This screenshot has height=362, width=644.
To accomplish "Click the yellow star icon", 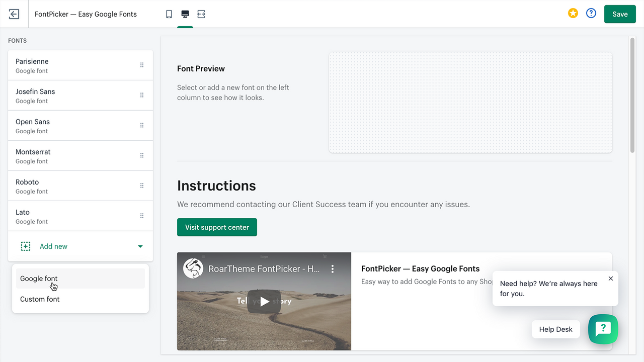I will click(x=573, y=14).
